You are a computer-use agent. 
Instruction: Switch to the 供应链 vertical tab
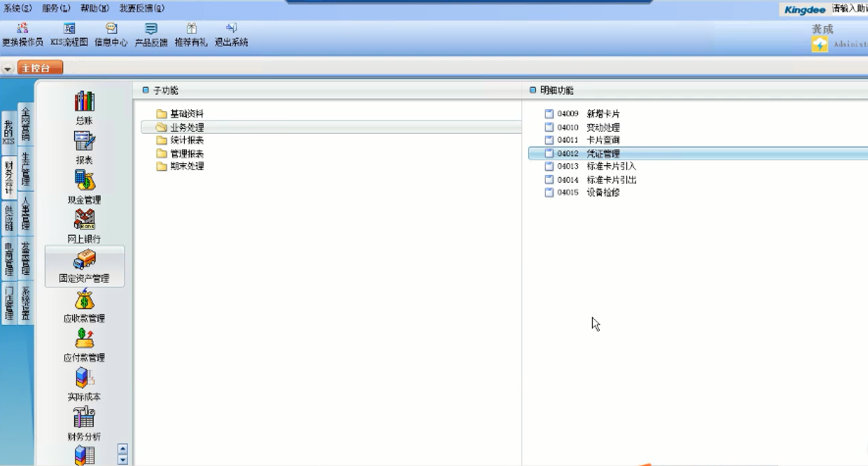tap(9, 218)
